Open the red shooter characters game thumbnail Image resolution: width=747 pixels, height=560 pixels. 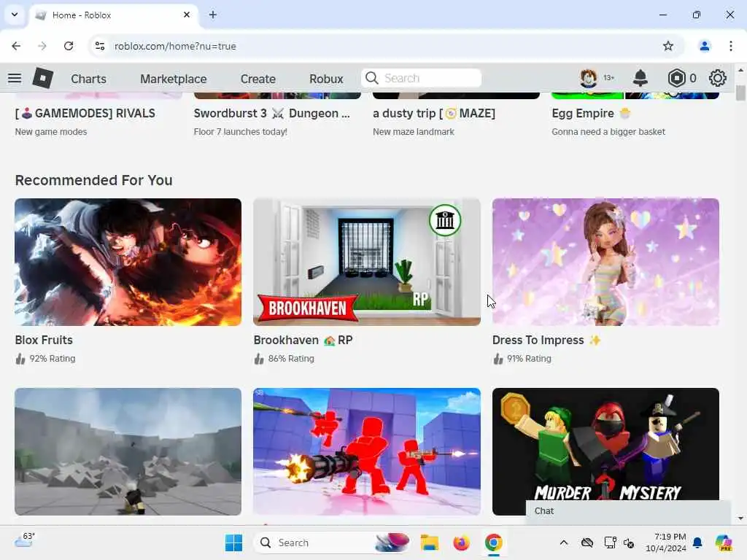tap(367, 451)
